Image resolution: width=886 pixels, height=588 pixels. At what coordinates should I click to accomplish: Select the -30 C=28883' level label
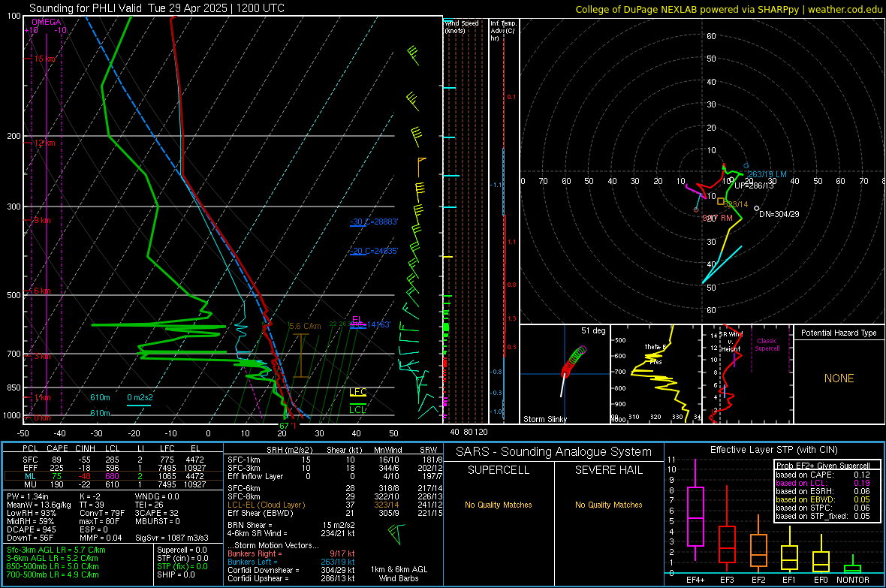374,222
